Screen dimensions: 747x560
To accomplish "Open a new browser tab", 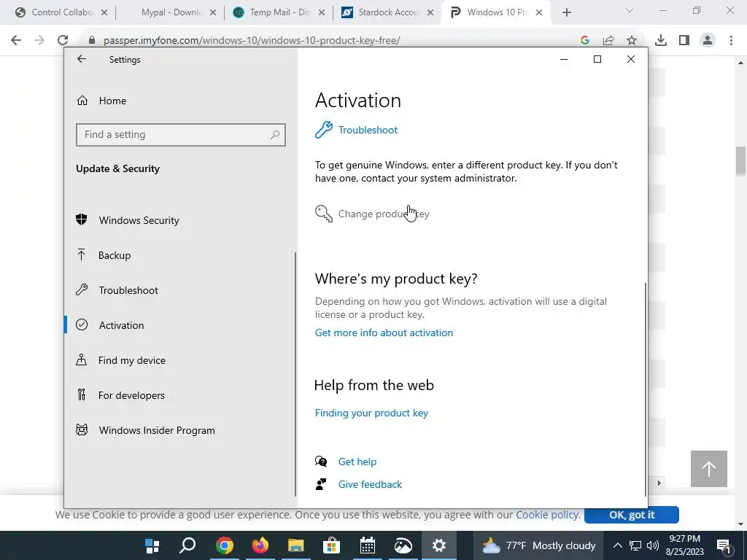I will (566, 13).
